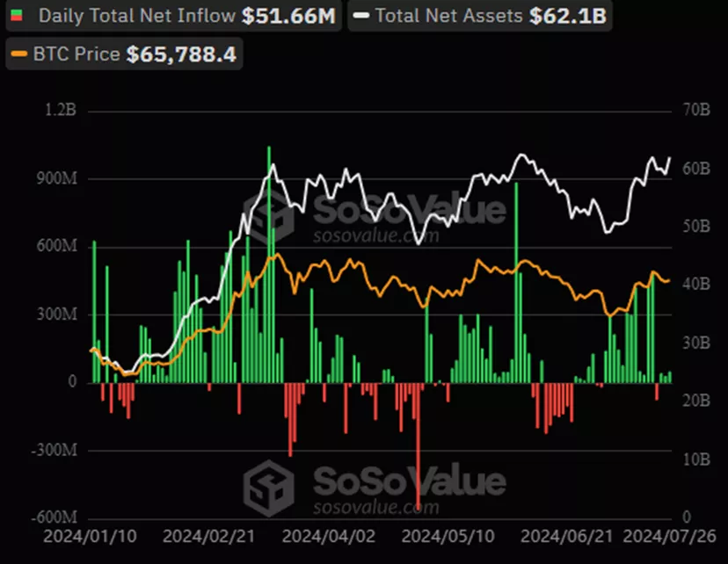Click the red-green Daily Total Net Inflow legend icon

[18, 16]
